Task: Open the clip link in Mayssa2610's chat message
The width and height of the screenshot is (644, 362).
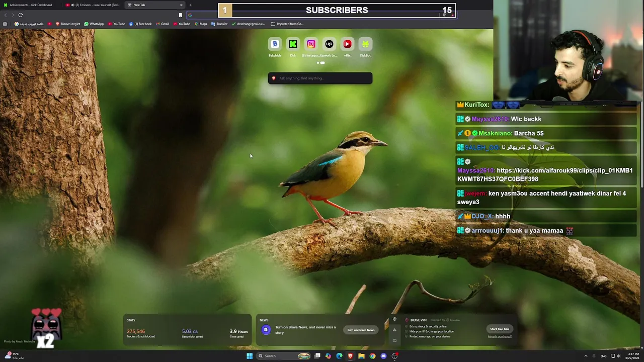Action: click(545, 174)
